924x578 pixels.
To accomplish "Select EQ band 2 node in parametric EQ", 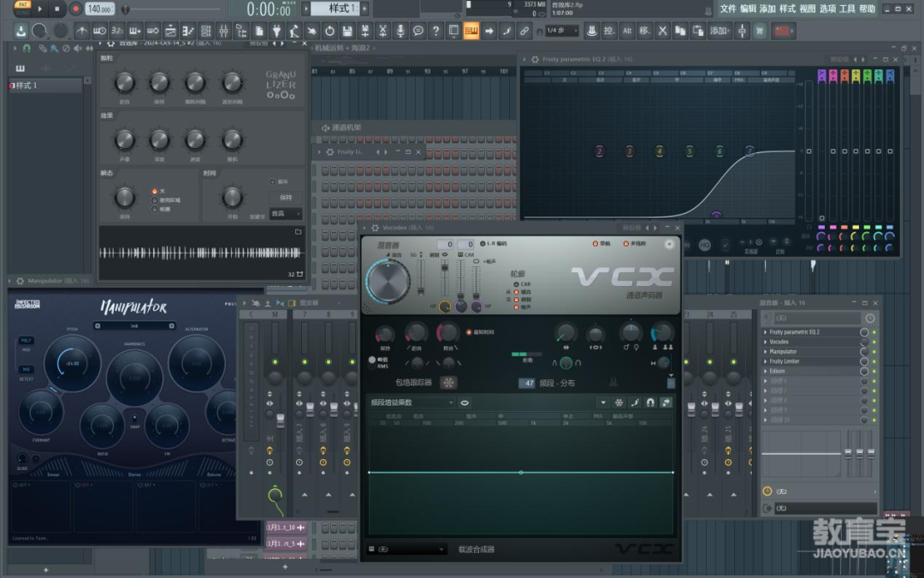I will coord(599,152).
